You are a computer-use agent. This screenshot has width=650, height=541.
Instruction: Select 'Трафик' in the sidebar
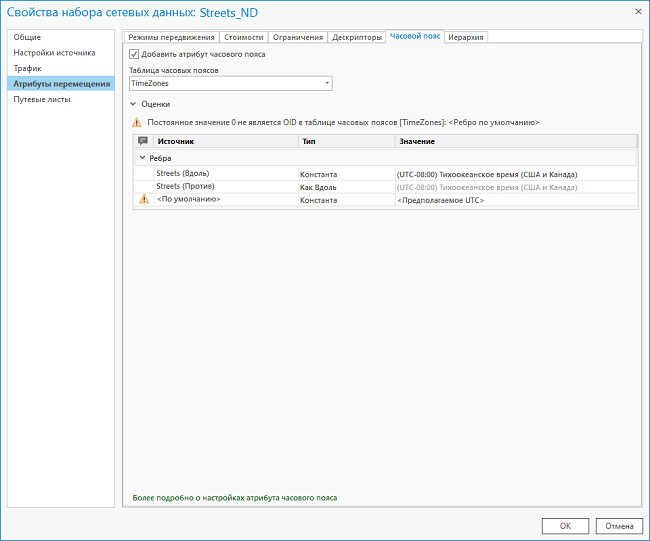(x=28, y=68)
